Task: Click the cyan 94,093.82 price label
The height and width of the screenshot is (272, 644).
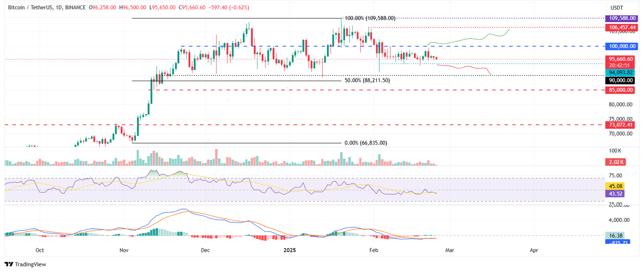Action: click(x=622, y=72)
